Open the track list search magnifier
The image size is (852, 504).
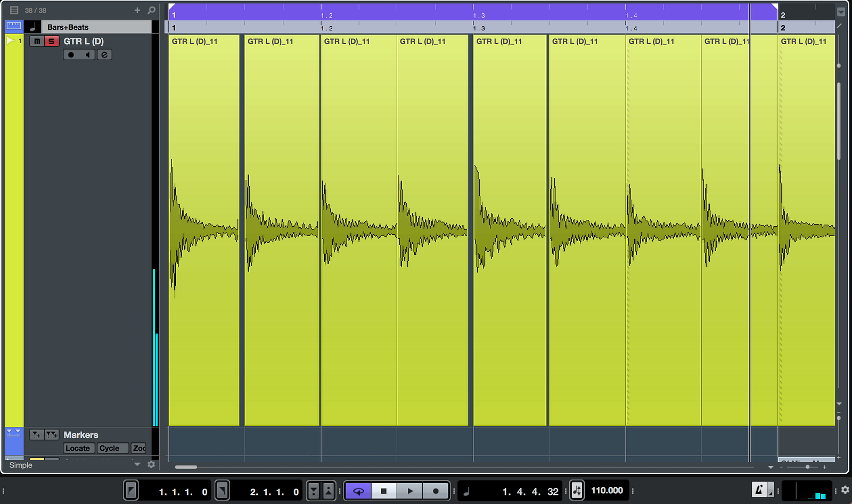coord(151,10)
